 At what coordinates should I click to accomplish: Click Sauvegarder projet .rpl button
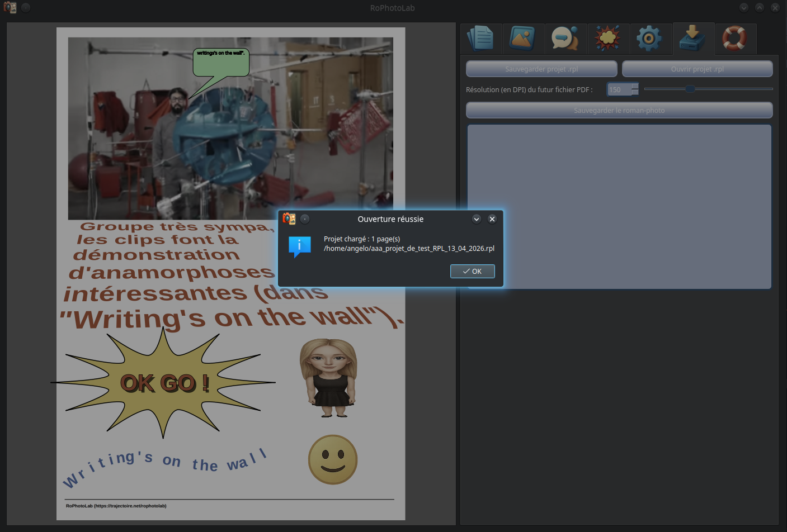point(541,69)
